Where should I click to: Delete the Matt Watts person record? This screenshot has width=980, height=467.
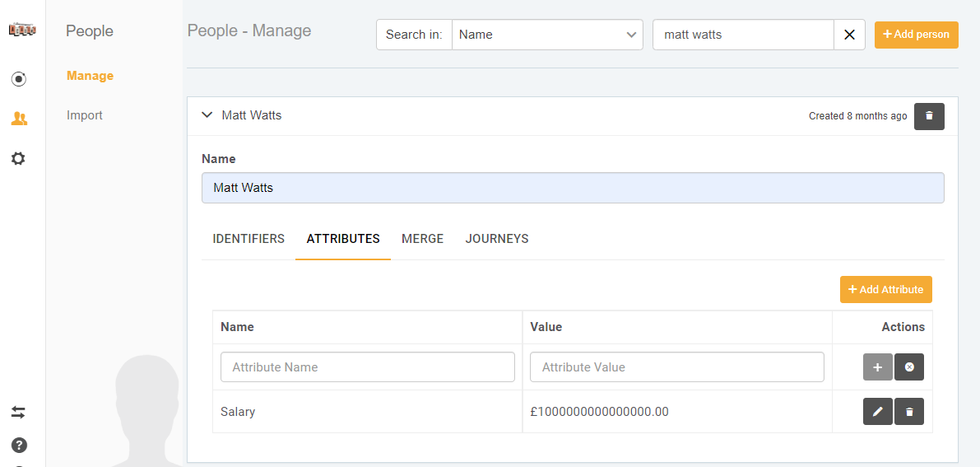click(929, 116)
